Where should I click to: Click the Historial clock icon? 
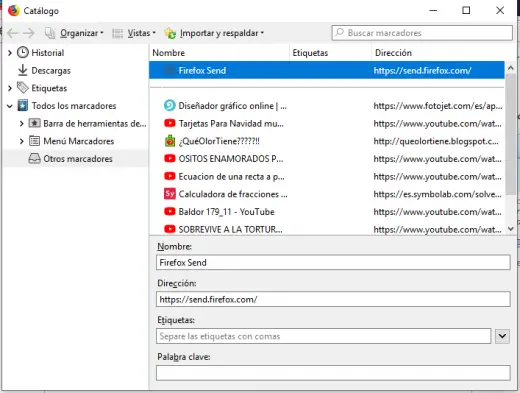coord(23,53)
